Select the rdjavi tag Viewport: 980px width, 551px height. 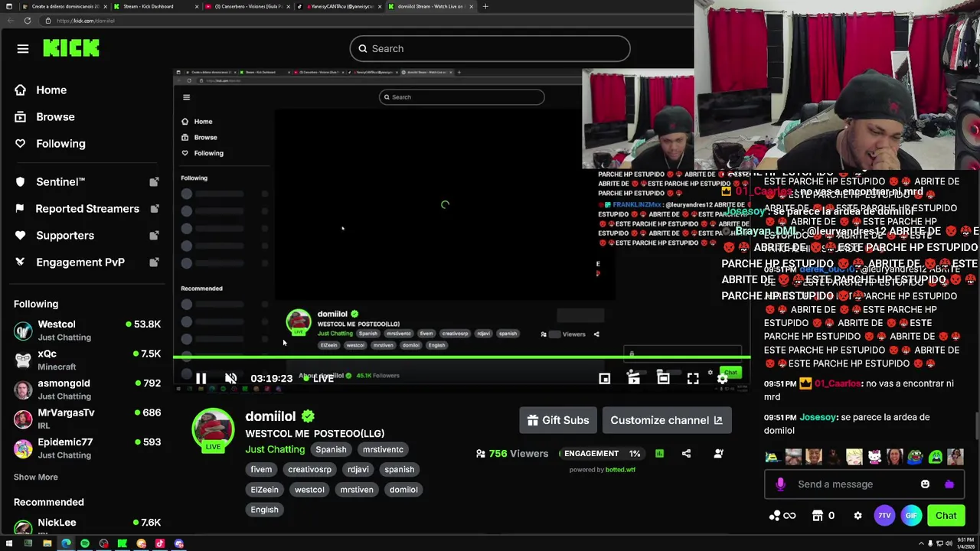click(358, 469)
